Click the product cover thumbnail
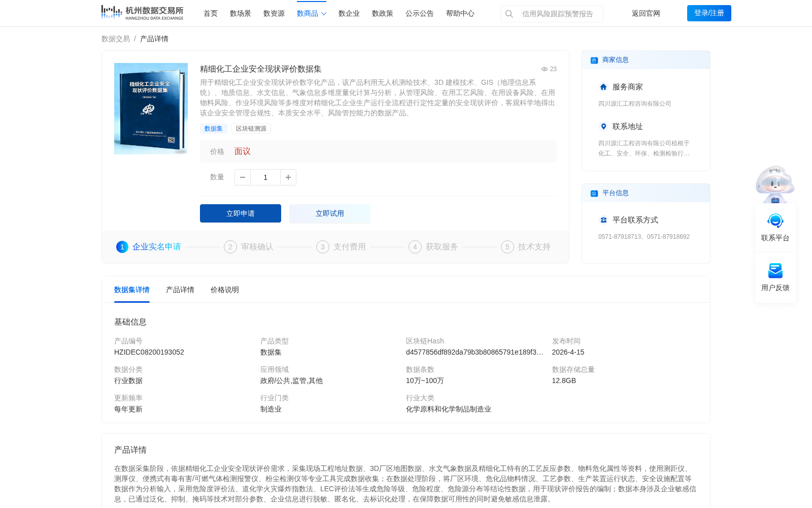 pyautogui.click(x=151, y=109)
